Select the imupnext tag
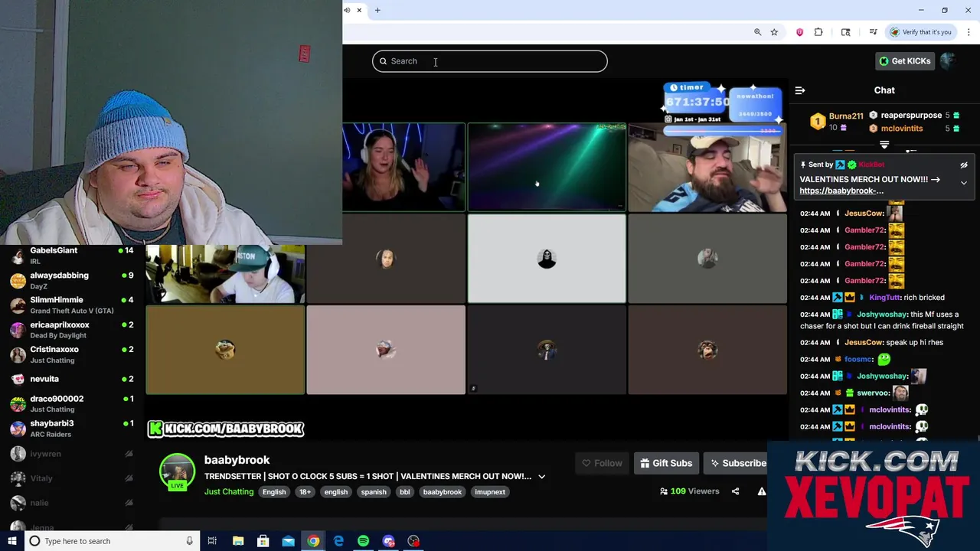The height and width of the screenshot is (551, 980). [x=490, y=492]
